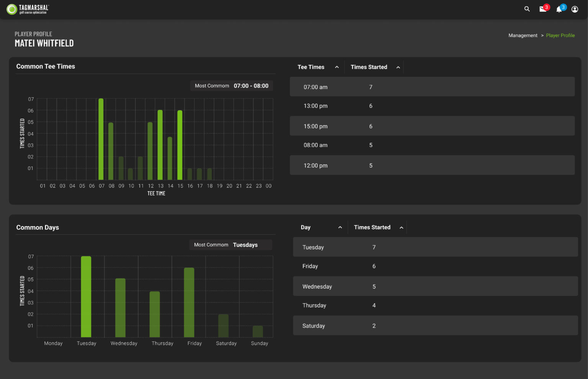Select the 13:00 pm table row

(x=432, y=106)
